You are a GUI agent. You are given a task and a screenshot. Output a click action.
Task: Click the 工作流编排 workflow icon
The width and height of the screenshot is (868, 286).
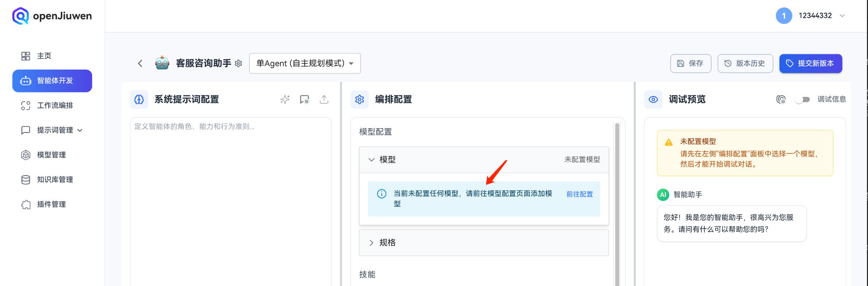tap(26, 106)
